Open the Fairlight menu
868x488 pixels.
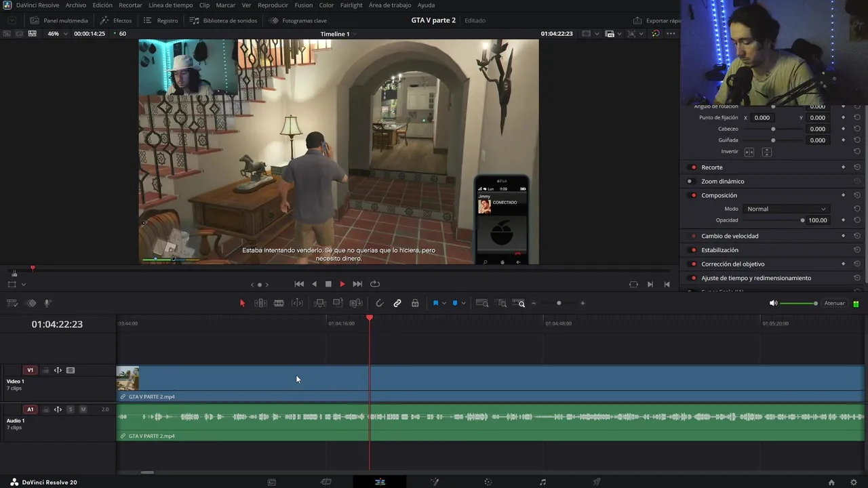click(x=351, y=5)
